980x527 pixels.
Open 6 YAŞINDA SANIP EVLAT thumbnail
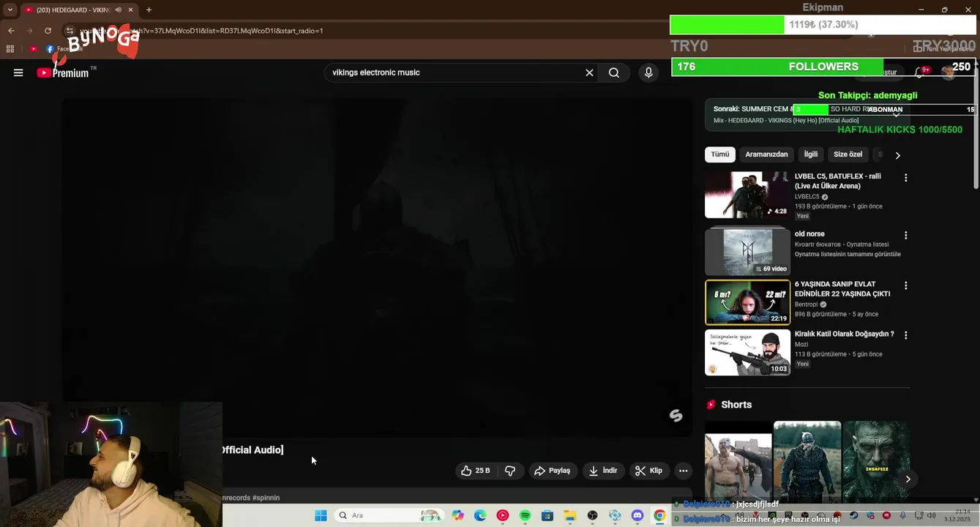coord(747,302)
